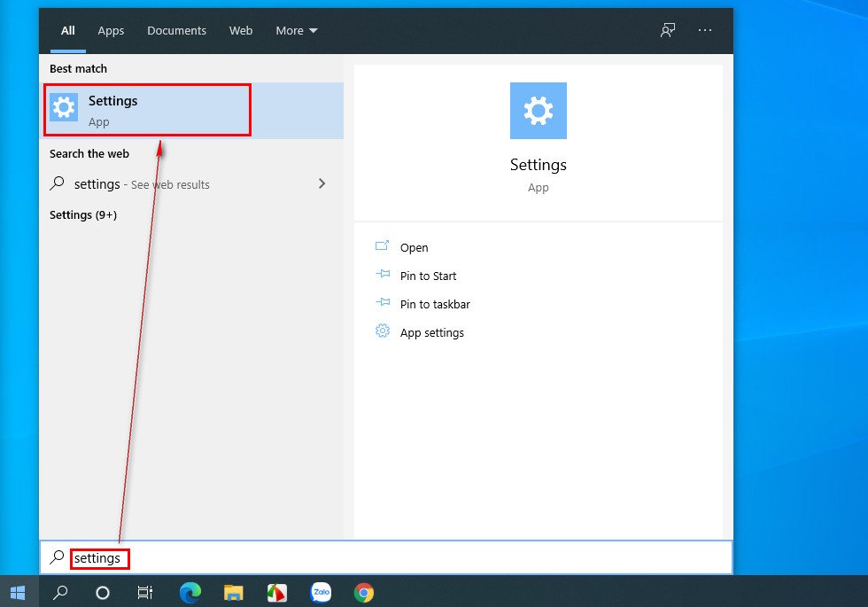Click Open in the Settings preview pane
868x607 pixels.
pos(414,247)
